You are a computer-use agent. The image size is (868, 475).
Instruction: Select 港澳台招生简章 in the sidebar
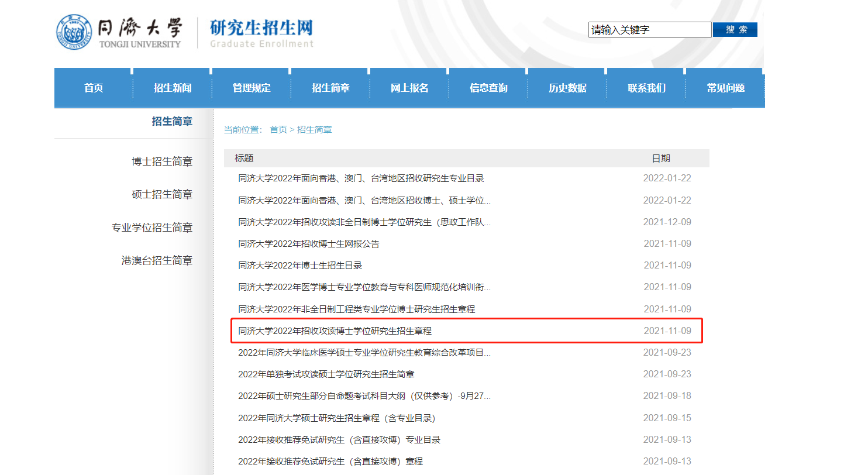click(x=157, y=260)
